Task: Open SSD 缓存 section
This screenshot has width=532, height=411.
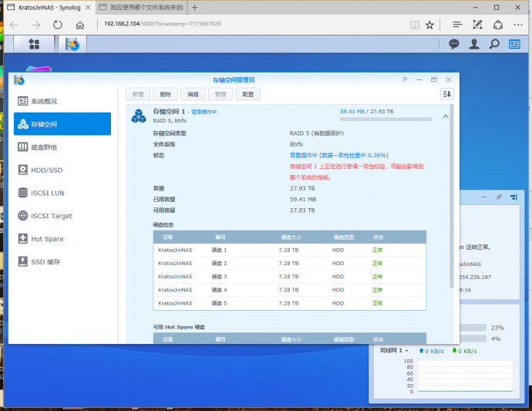Action: click(x=45, y=262)
